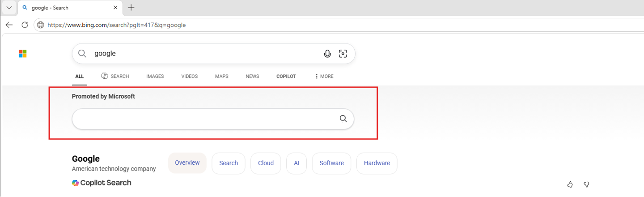Select the Cloud topic chip

[266, 163]
